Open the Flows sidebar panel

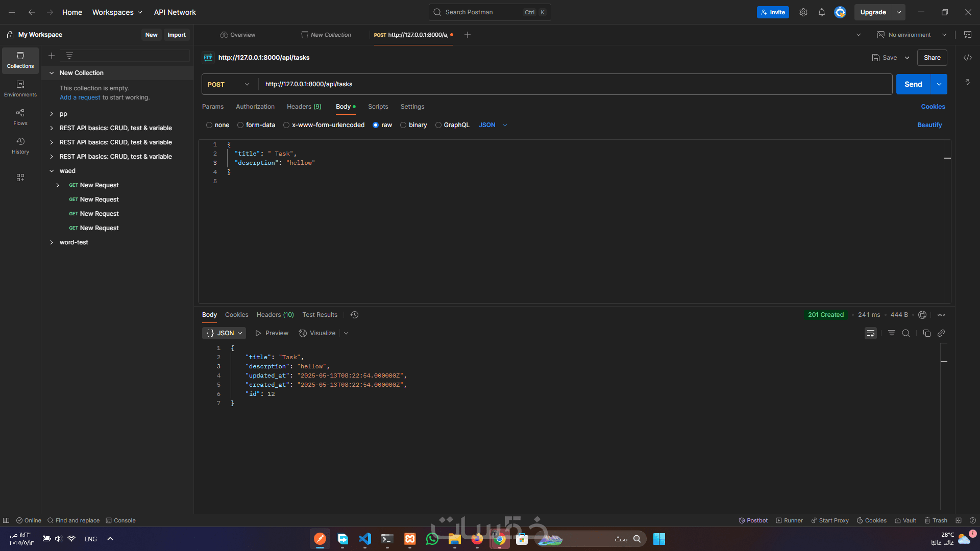(x=20, y=117)
